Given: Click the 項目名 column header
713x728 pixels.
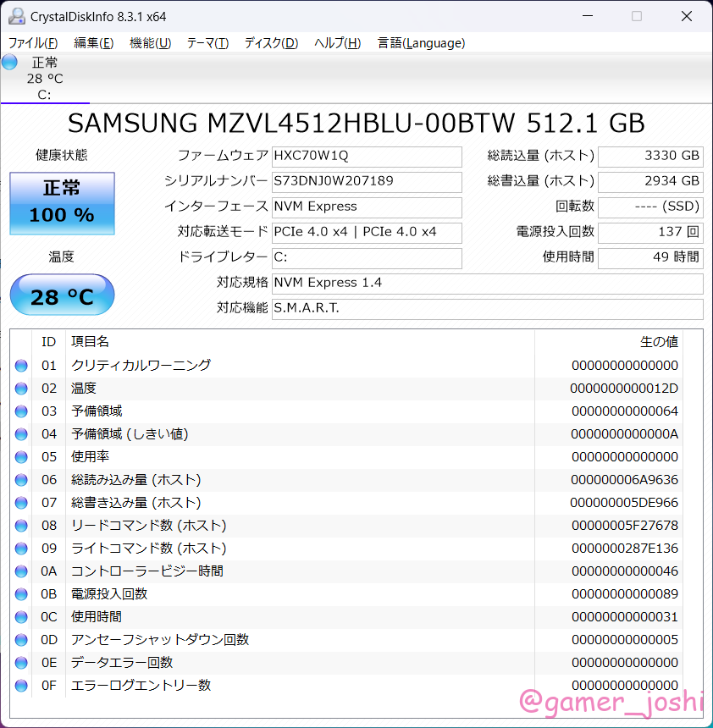Looking at the screenshot, I should click(300, 342).
